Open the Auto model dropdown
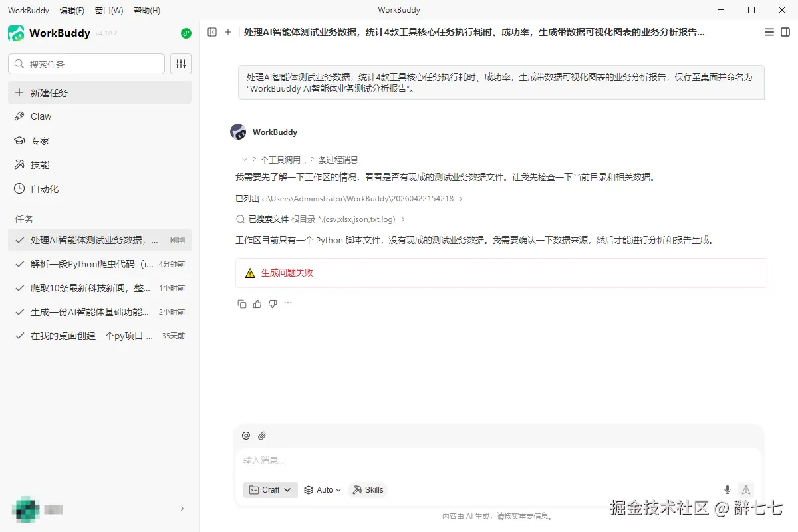This screenshot has width=798, height=532. (323, 490)
